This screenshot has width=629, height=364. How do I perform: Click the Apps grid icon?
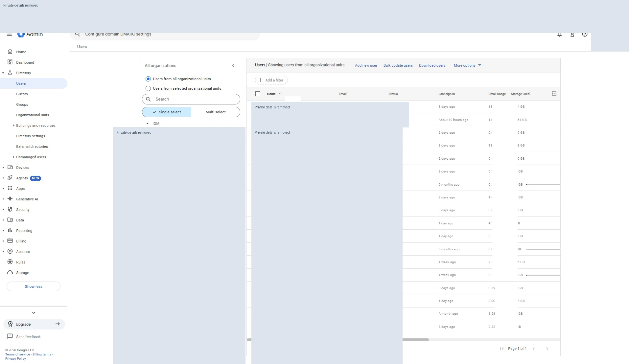point(10,188)
